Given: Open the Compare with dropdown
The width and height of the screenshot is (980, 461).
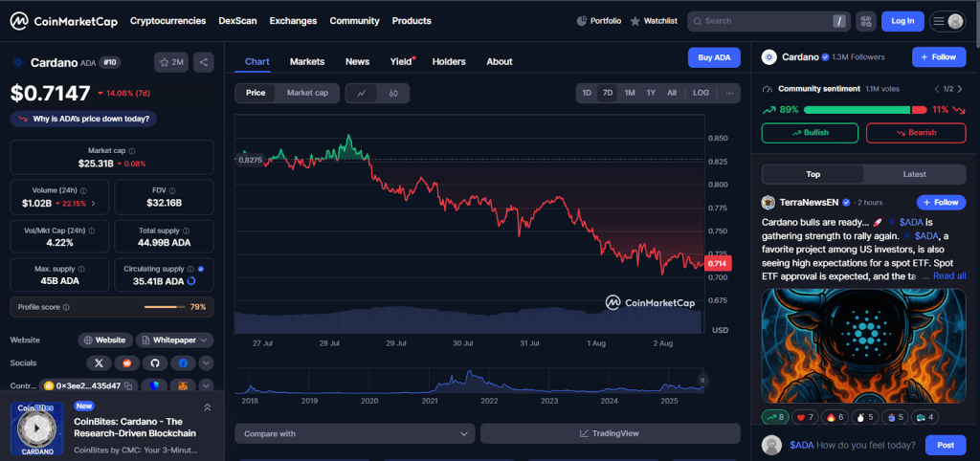Looking at the screenshot, I should click(355, 433).
